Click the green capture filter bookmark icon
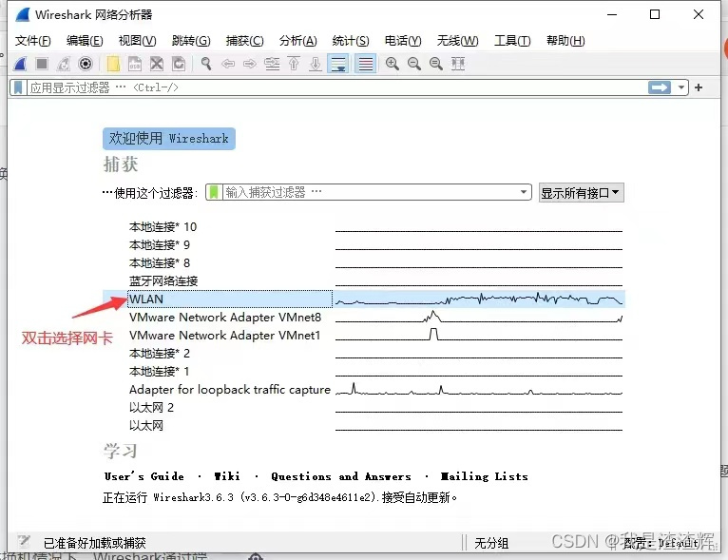 [214, 192]
